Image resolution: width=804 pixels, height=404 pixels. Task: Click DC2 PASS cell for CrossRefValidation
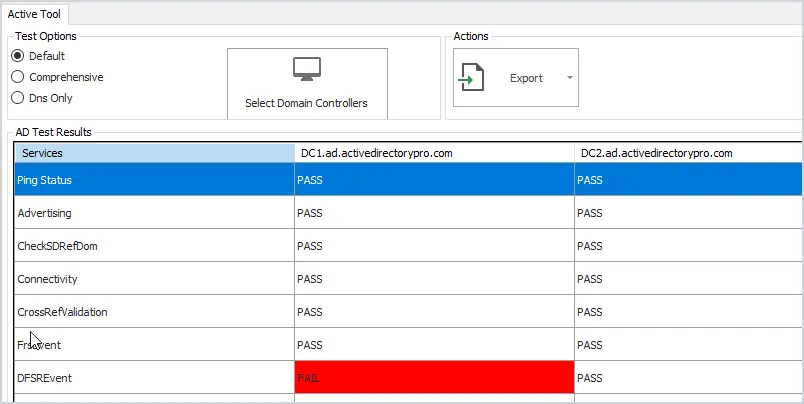pos(688,311)
